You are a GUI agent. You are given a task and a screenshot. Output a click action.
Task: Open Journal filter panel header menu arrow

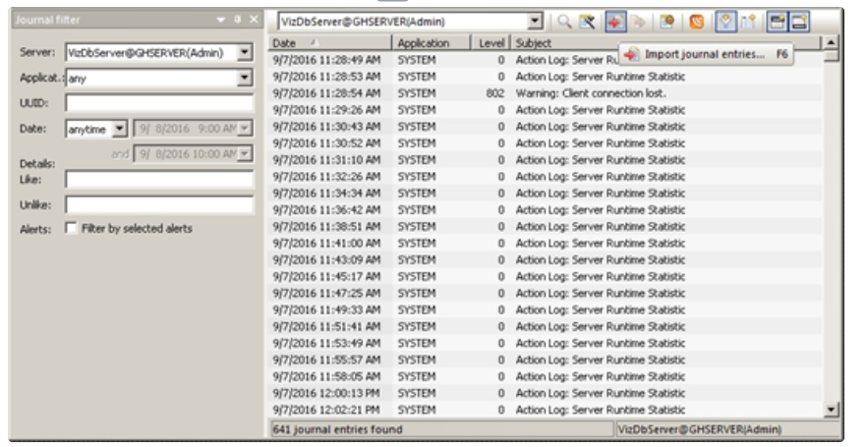(x=221, y=20)
